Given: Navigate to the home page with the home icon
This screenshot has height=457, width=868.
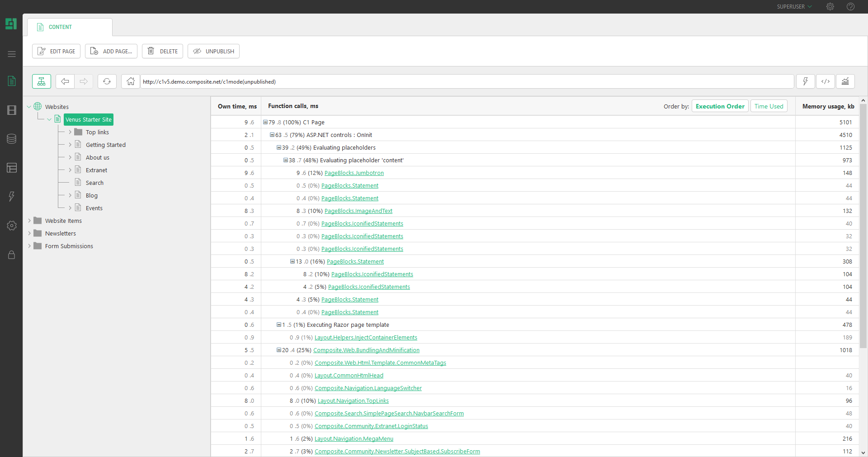Looking at the screenshot, I should tap(130, 81).
